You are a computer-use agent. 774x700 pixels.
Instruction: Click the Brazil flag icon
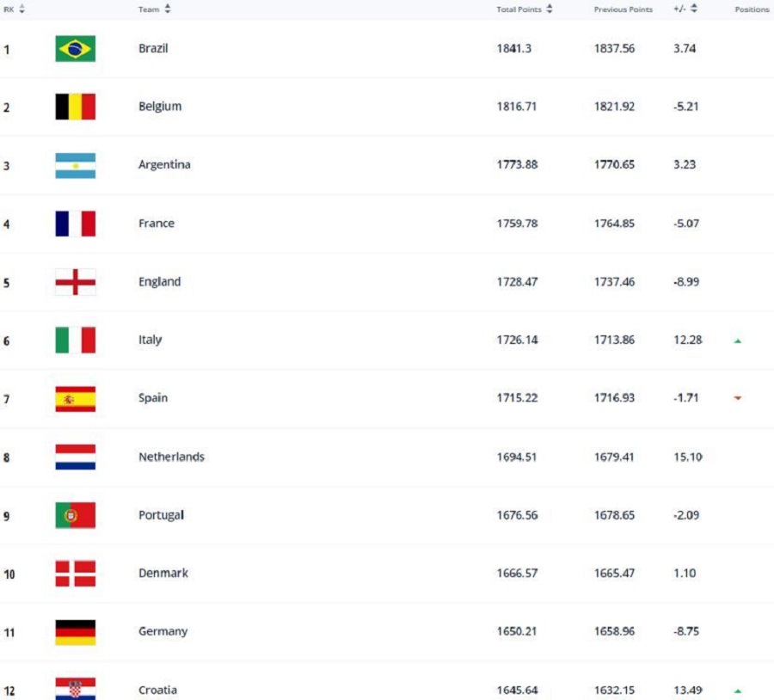click(75, 48)
